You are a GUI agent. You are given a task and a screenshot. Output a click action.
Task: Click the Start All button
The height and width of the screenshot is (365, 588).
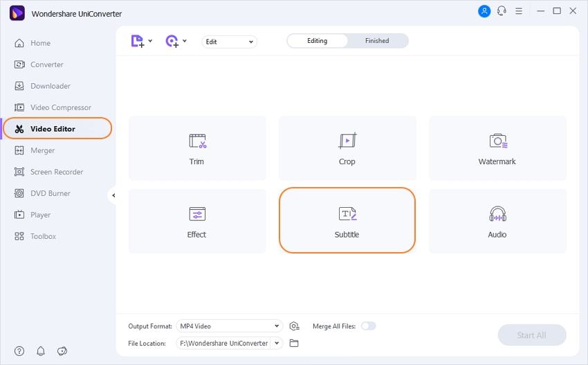coord(531,335)
